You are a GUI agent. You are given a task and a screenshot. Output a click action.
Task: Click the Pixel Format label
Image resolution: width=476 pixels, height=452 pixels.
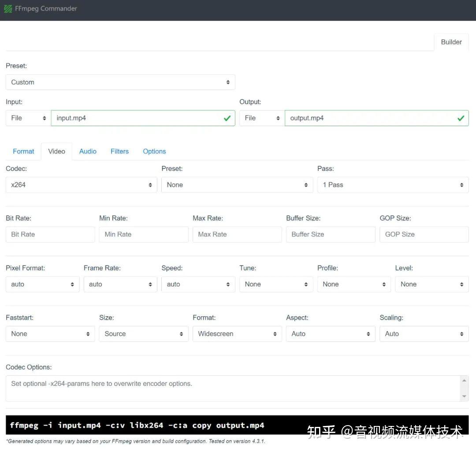25,268
